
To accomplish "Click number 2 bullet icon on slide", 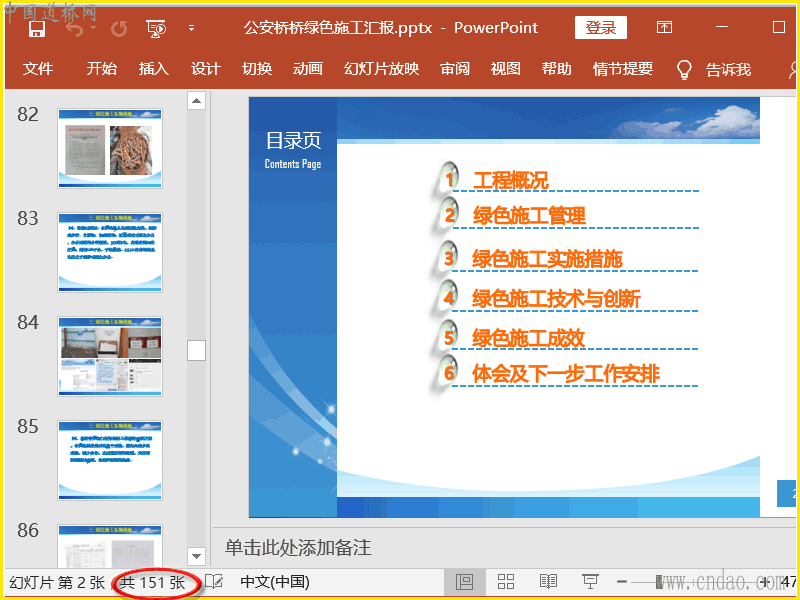I will (448, 214).
